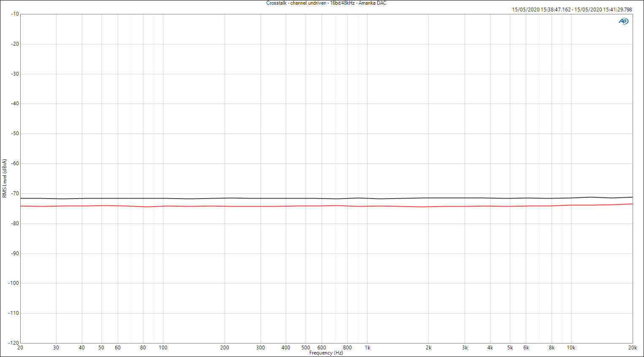Click the '-50' y-axis tick label
This screenshot has width=644, height=357.
(15, 134)
